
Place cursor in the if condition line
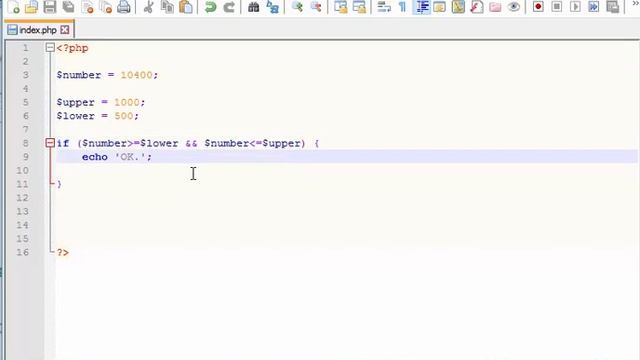tap(188, 143)
